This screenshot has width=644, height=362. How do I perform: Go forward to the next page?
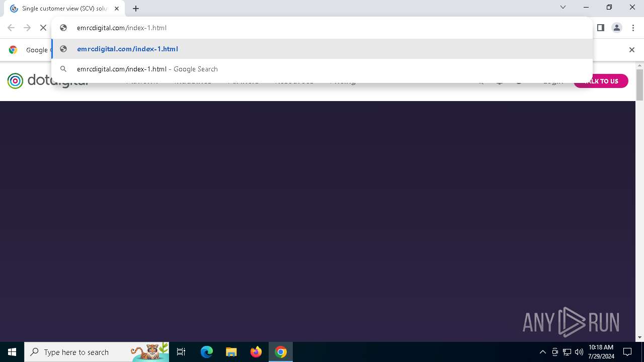[27, 28]
